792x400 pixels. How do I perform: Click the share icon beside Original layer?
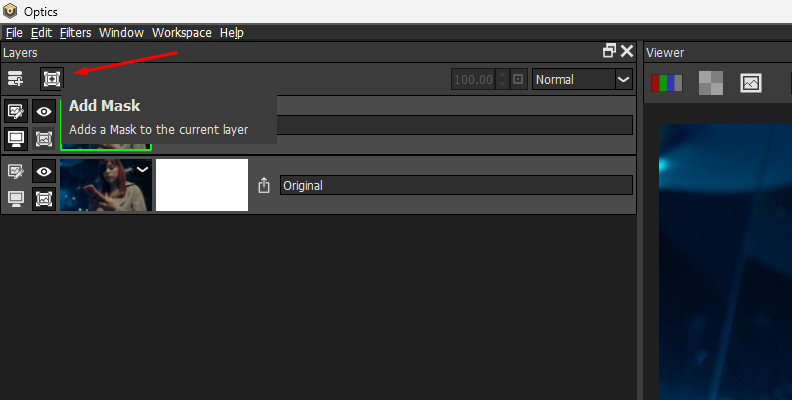click(264, 185)
